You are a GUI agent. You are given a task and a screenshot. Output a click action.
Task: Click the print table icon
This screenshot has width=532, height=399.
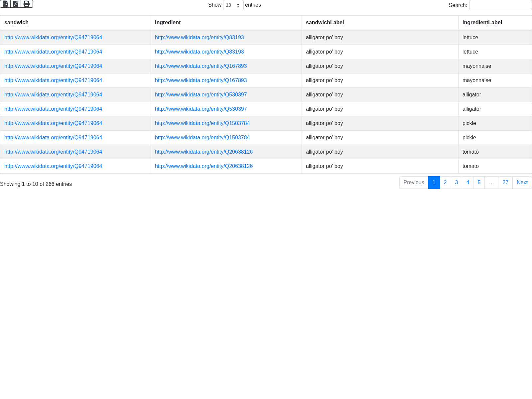[x=27, y=4]
